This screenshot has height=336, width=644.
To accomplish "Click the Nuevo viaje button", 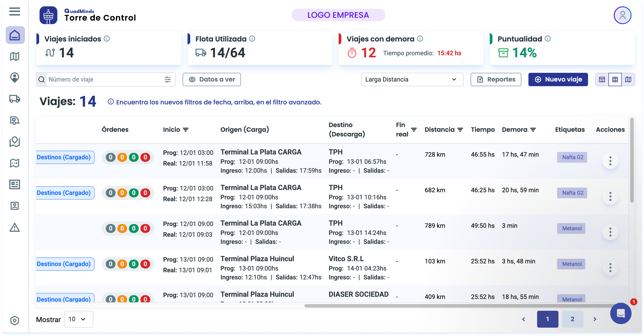I will (558, 80).
